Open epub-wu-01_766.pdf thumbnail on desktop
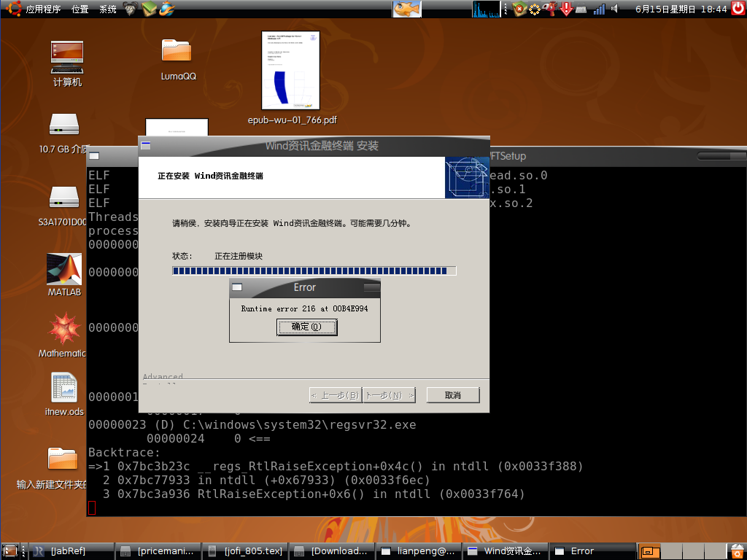Viewport: 747px width, 560px height. coord(291,71)
